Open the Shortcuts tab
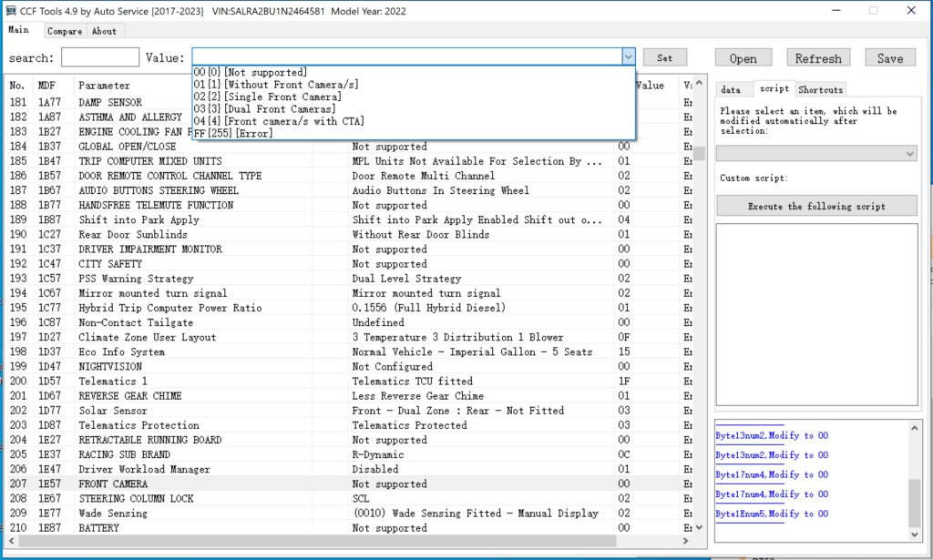 [820, 89]
